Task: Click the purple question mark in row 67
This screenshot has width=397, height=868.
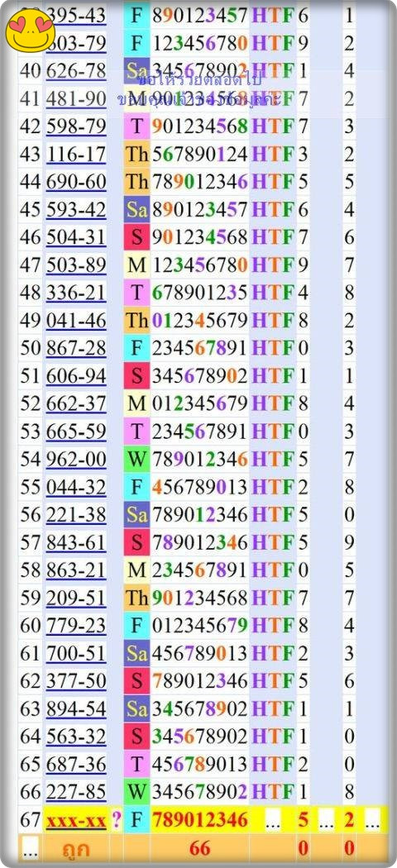Action: tap(117, 820)
